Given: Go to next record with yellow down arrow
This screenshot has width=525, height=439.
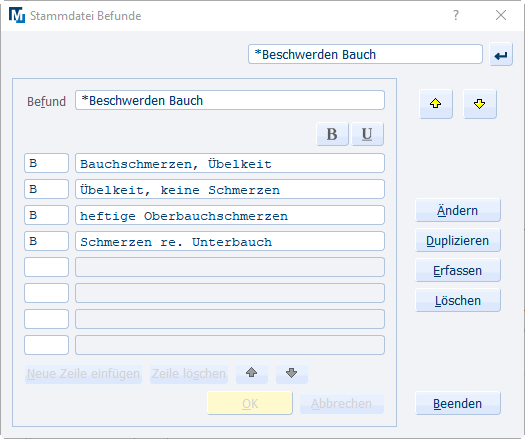Looking at the screenshot, I should (x=479, y=104).
